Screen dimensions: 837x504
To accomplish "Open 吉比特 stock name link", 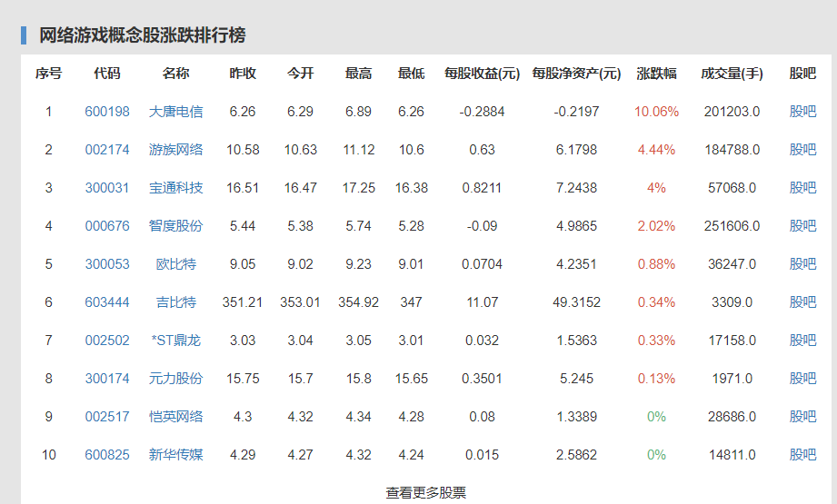I will [x=175, y=302].
